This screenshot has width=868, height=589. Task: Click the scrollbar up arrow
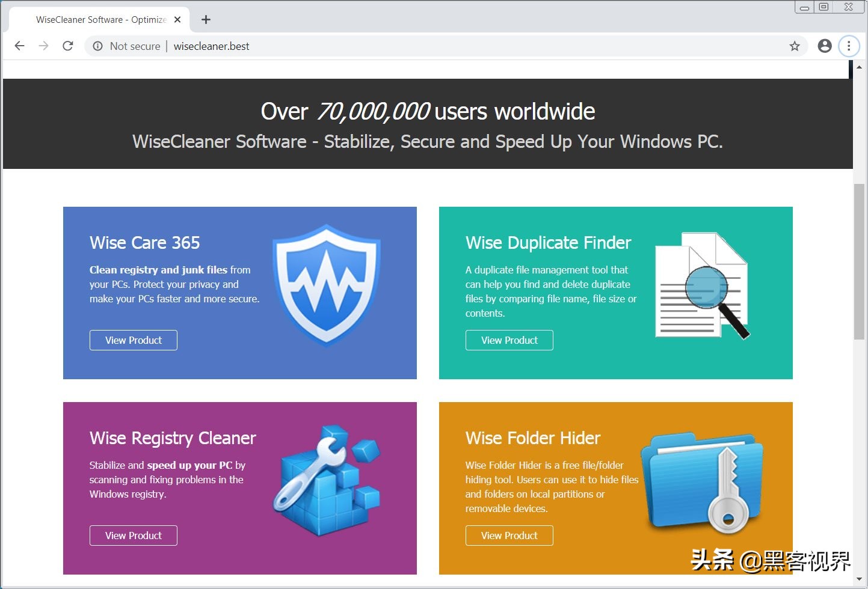point(860,67)
